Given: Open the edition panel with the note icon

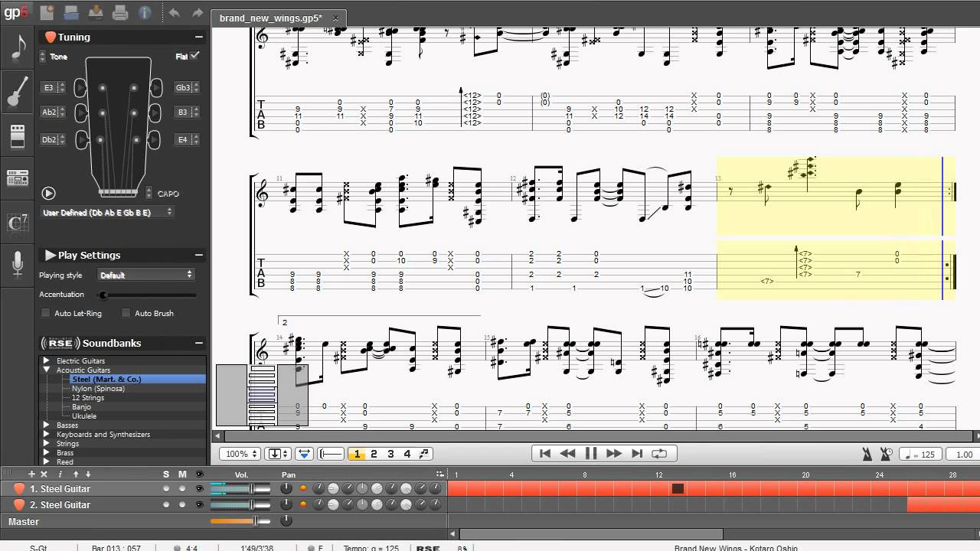Looking at the screenshot, I should coord(17,47).
